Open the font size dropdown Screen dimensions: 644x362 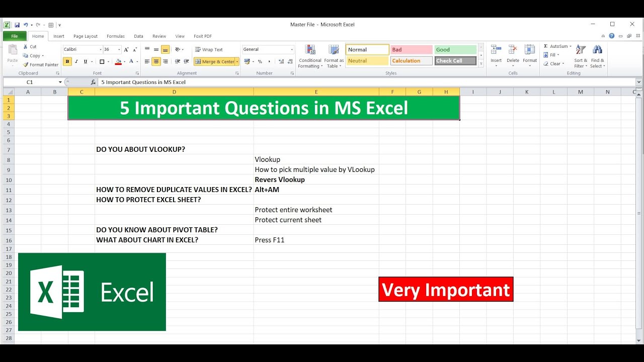(x=119, y=49)
